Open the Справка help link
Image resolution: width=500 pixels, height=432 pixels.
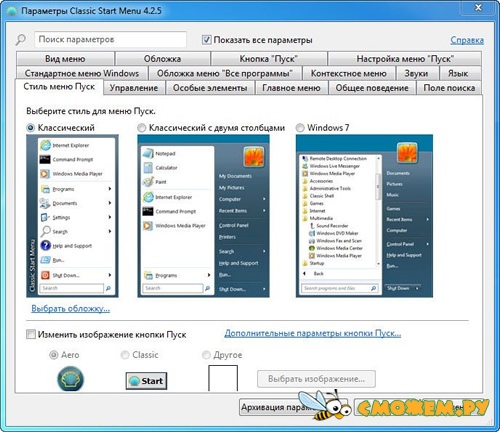point(467,40)
